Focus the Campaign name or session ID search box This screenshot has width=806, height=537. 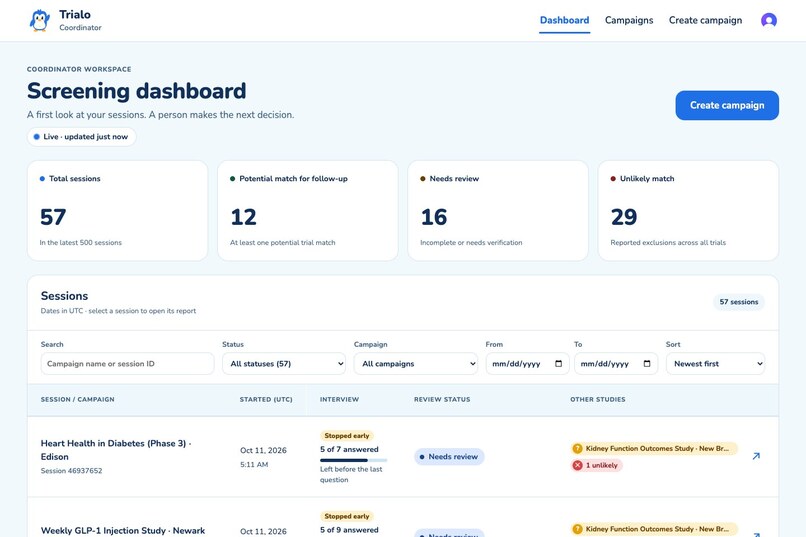click(127, 363)
